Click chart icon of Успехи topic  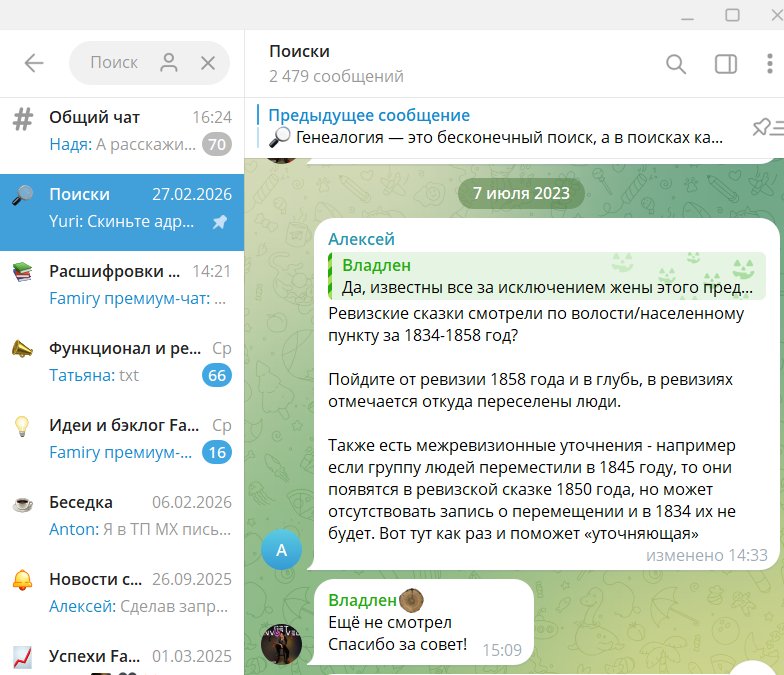point(22,657)
